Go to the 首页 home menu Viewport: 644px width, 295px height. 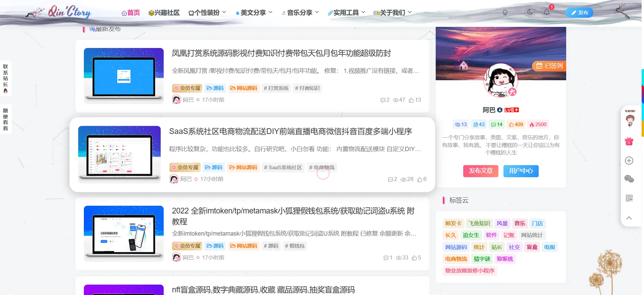point(130,13)
